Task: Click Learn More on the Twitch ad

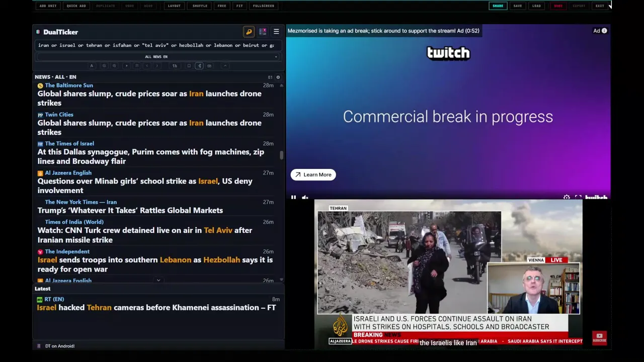Action: click(313, 174)
